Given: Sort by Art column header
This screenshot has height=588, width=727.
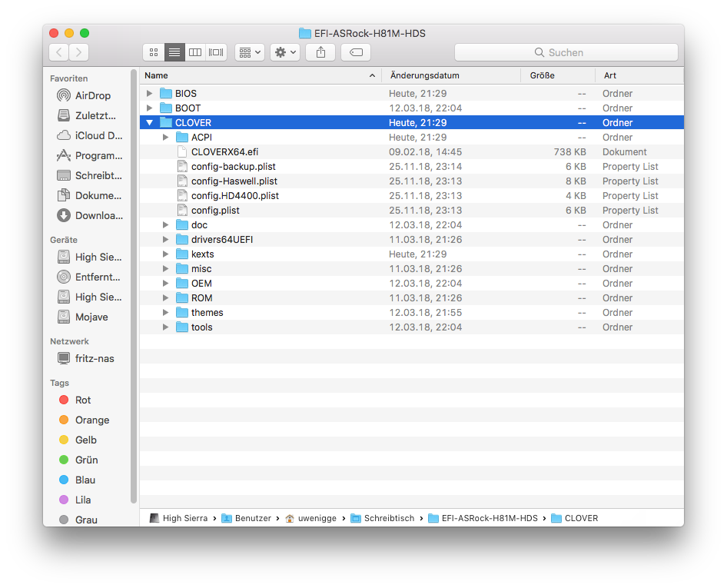Looking at the screenshot, I should pyautogui.click(x=640, y=75).
